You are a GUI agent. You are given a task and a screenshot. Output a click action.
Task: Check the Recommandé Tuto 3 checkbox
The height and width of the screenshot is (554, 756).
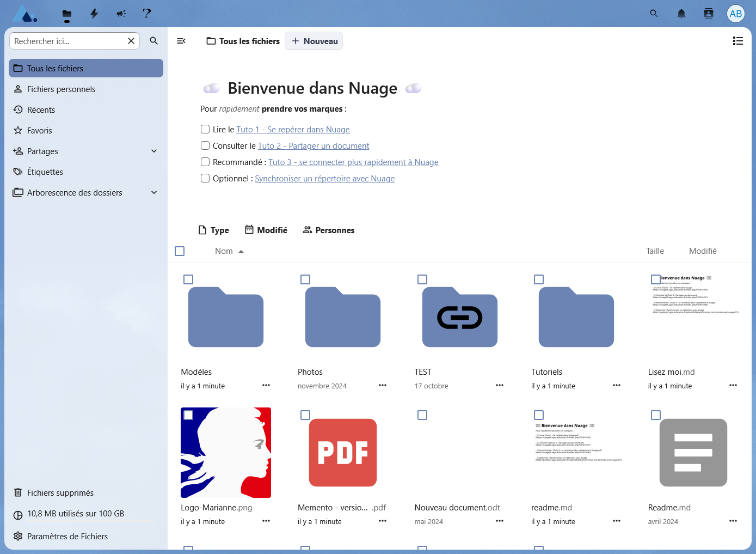pyautogui.click(x=205, y=162)
